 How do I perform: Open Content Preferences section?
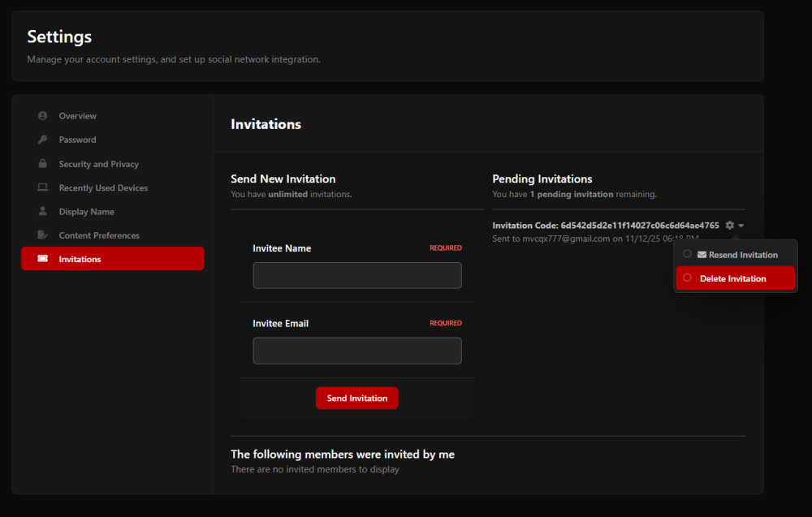pyautogui.click(x=112, y=235)
